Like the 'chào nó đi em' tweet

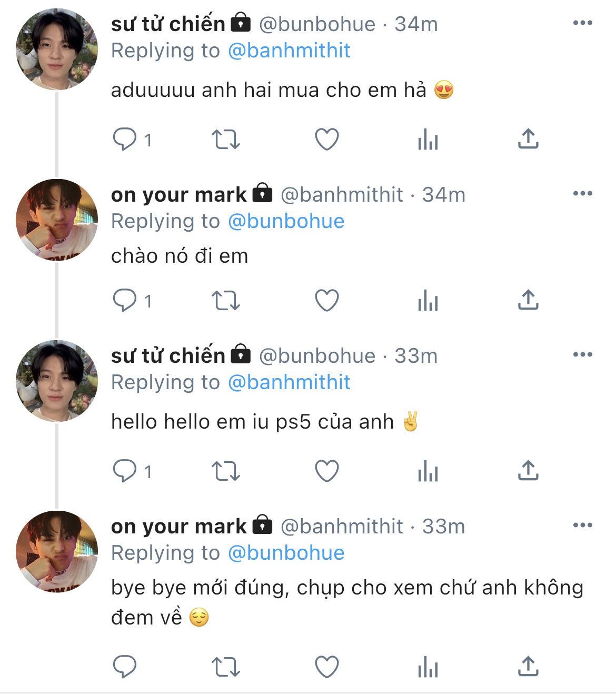pyautogui.click(x=326, y=301)
